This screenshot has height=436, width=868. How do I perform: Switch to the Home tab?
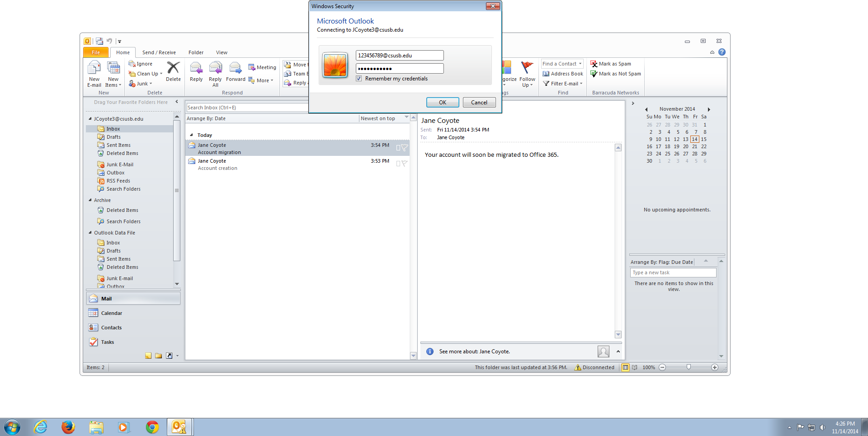123,52
